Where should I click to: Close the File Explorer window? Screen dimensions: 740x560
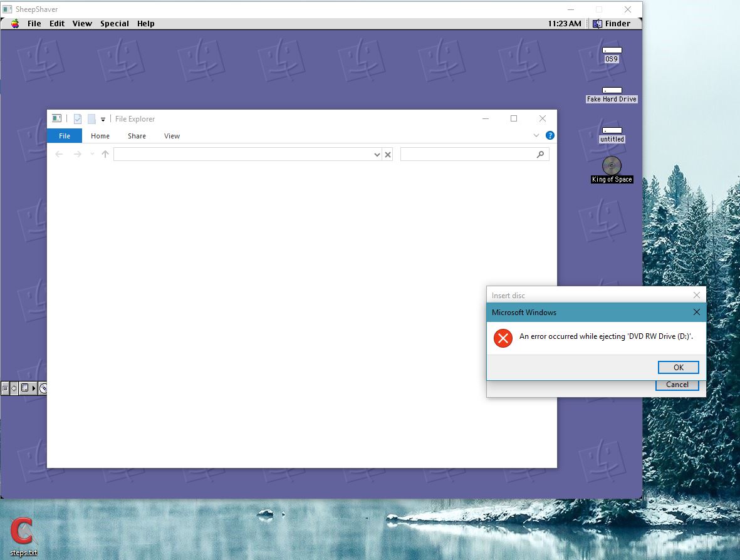(x=543, y=118)
